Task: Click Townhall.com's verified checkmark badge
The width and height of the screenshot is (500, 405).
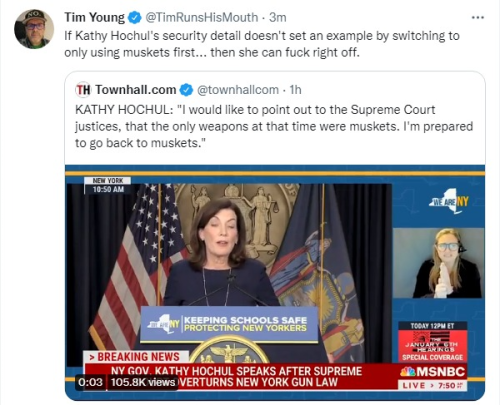Action: point(186,90)
